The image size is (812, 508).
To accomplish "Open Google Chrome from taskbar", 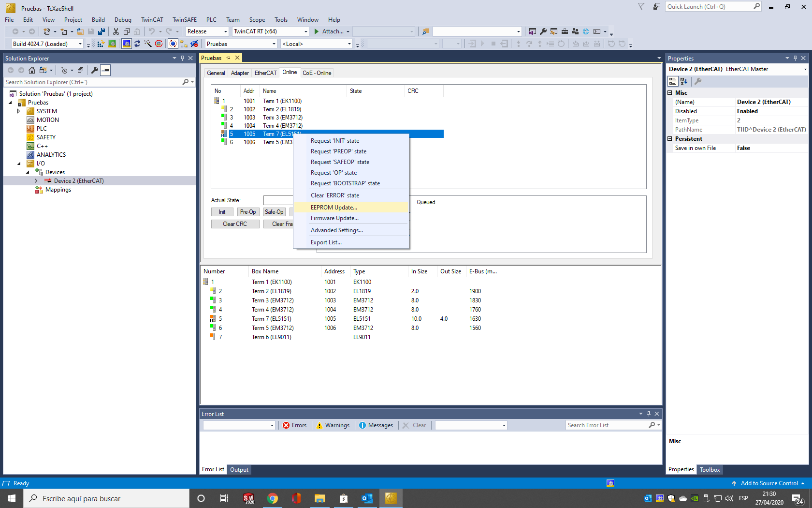I will click(x=273, y=498).
